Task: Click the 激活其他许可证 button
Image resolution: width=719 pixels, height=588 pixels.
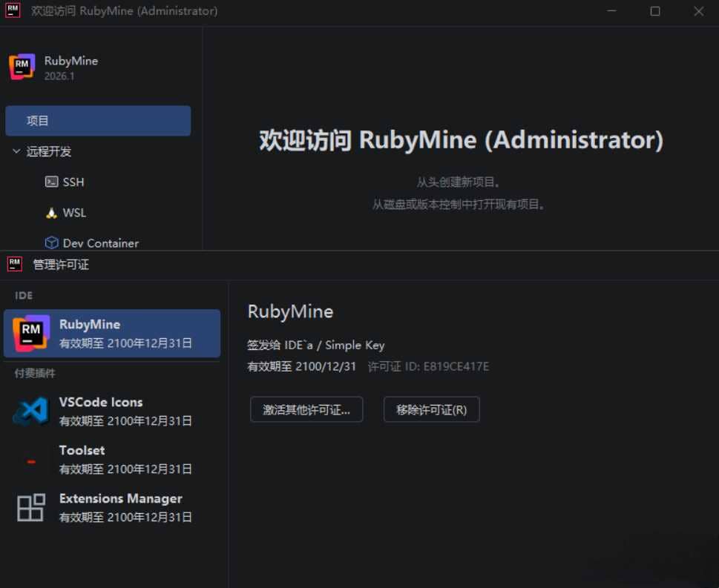Action: click(x=306, y=409)
